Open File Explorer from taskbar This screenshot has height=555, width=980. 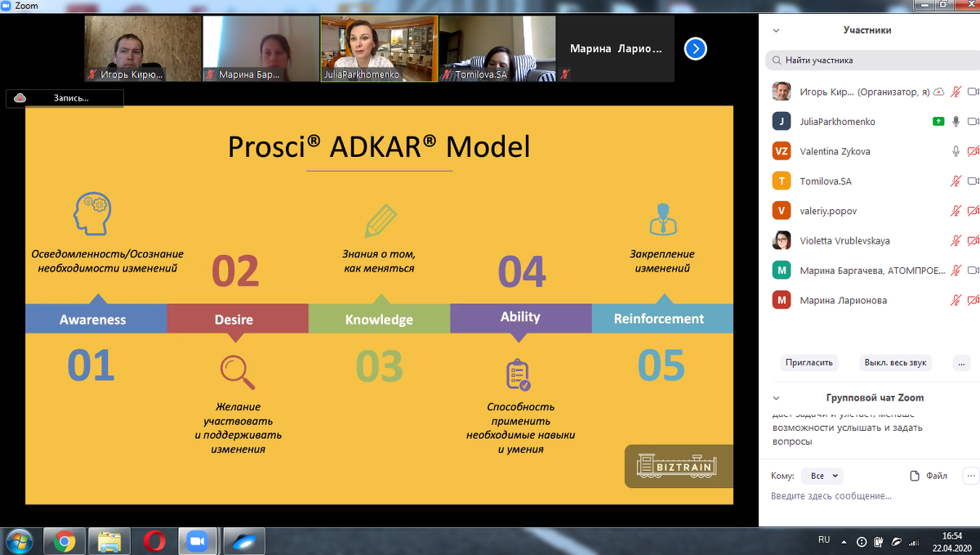coord(109,541)
